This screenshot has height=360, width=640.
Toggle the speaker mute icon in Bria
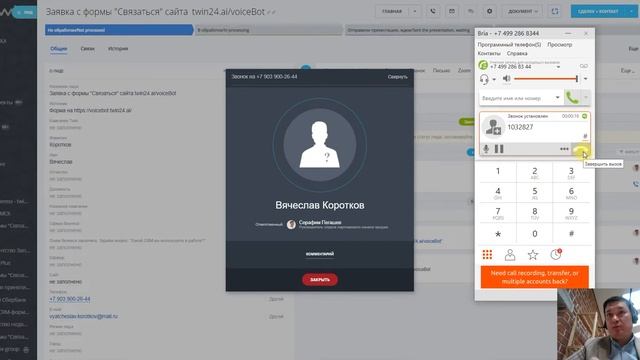pyautogui.click(x=507, y=78)
